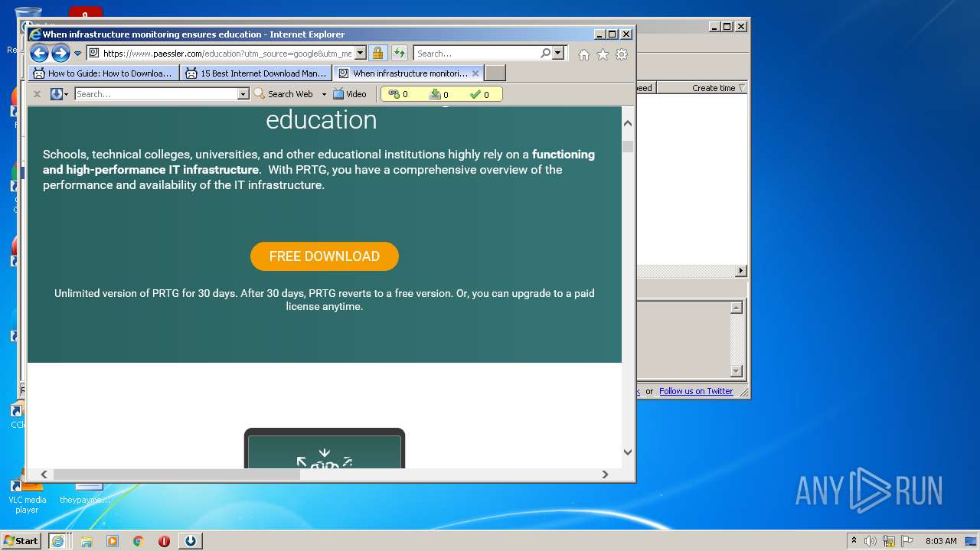Open the recent pages dropdown beside the forward arrow

(77, 54)
